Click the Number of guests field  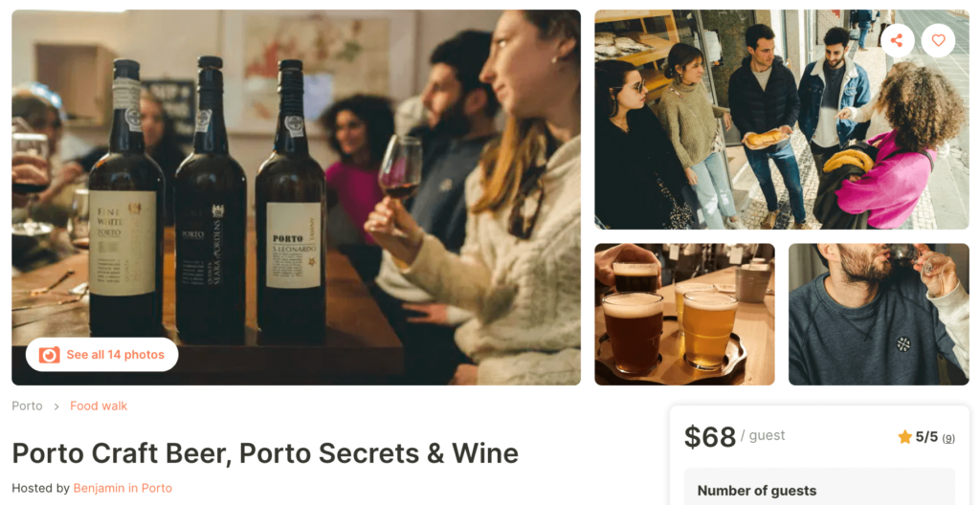pos(819,486)
